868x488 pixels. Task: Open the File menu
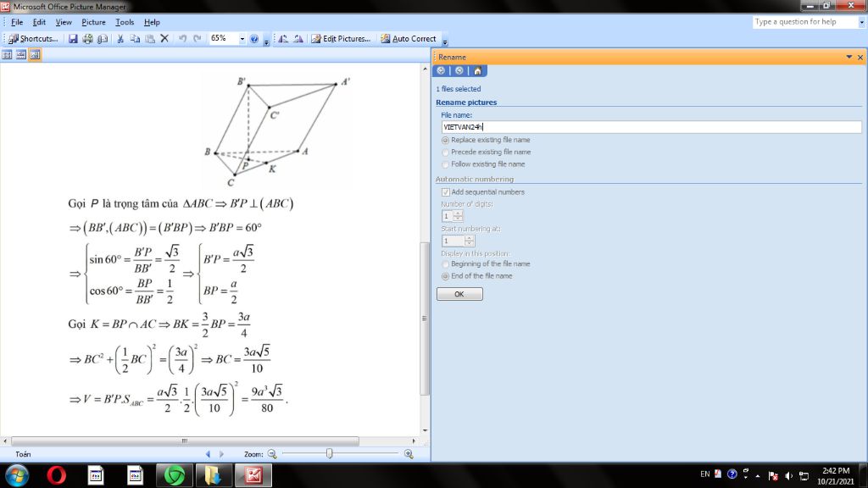coord(17,22)
